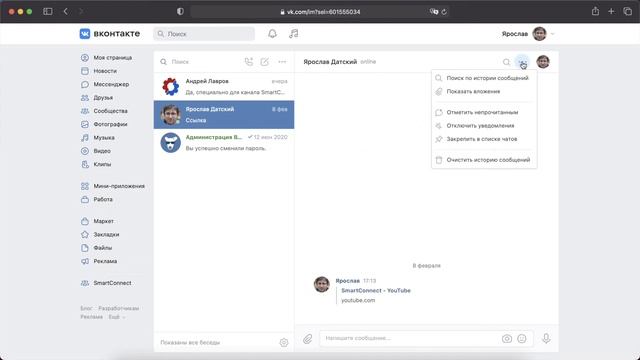Click the Маркет sidebar icon
This screenshot has width=640, height=360.
tap(84, 221)
